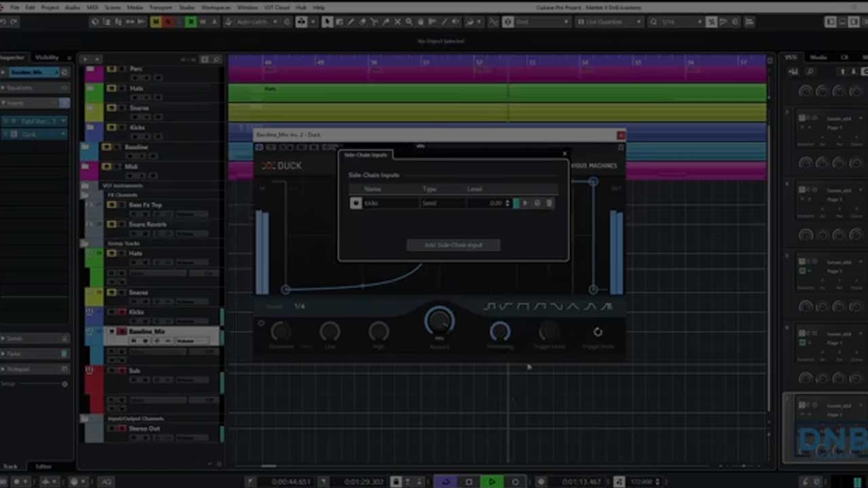Select the Split scissors tool
This screenshot has width=868, height=488.
pyautogui.click(x=374, y=22)
